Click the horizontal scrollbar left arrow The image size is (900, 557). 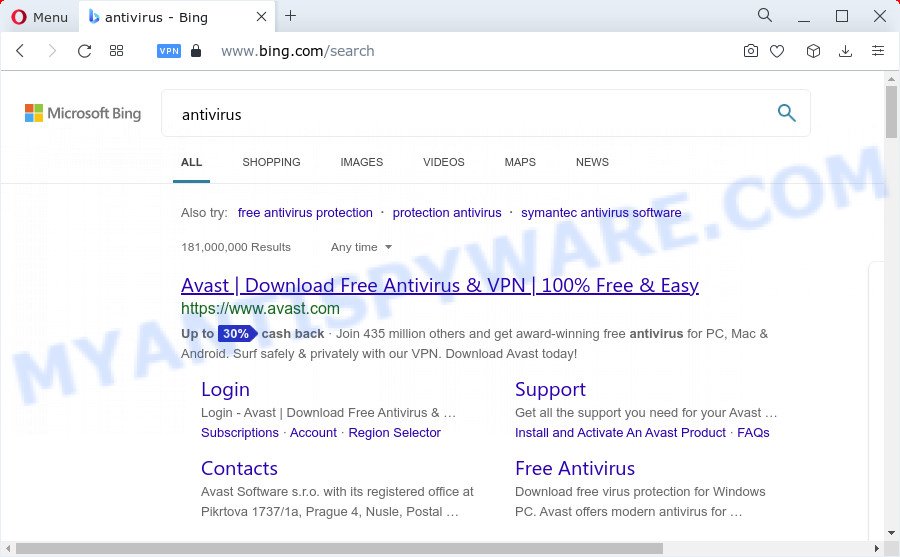click(8, 548)
